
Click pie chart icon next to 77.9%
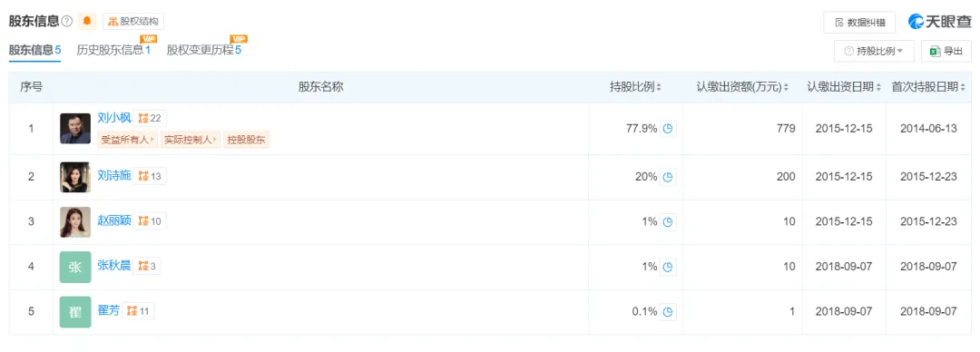(x=668, y=129)
